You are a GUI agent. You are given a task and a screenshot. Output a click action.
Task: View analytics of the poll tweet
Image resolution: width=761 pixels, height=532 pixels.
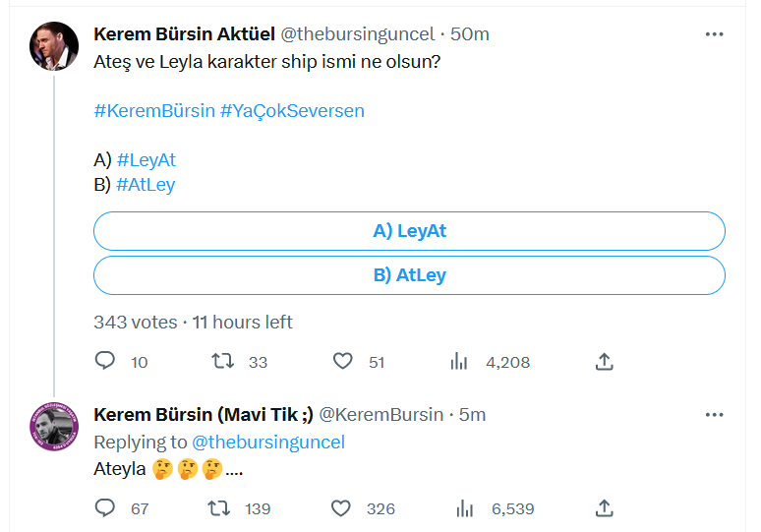click(459, 362)
